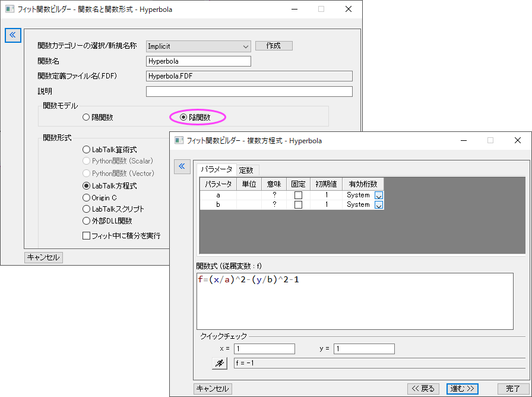The image size is (532, 397).
Task: Collapse the back window's side panel with the chevron icon
Action: [13, 35]
